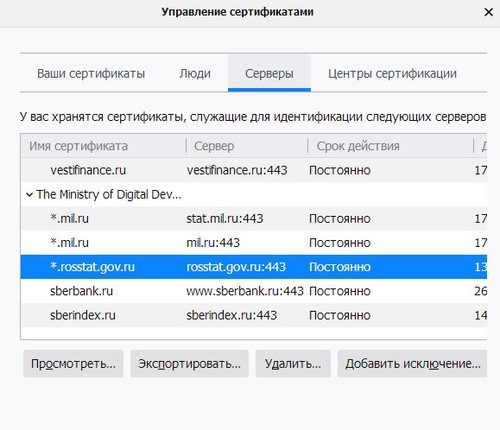Open the Люди tab
Image resolution: width=500 pixels, height=430 pixels.
coord(195,74)
